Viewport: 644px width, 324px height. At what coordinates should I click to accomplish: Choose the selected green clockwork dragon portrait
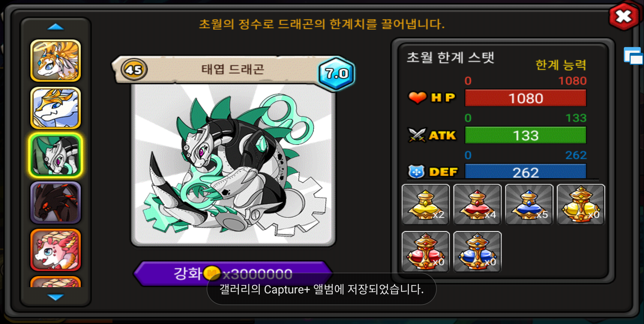click(55, 155)
